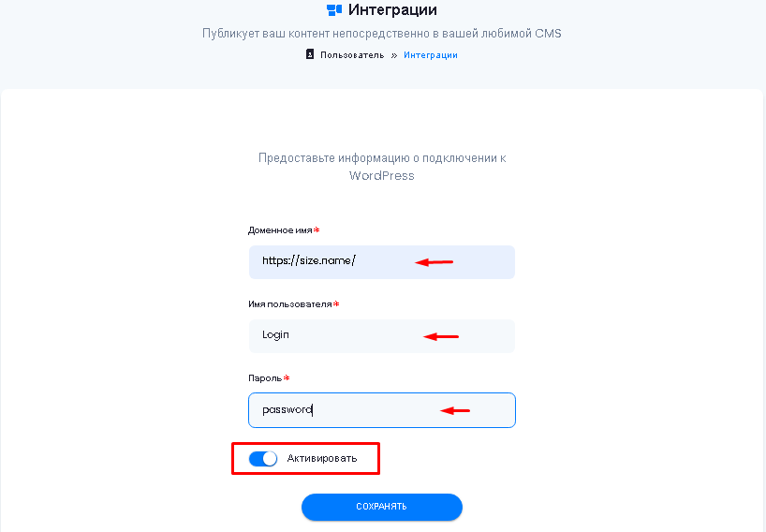Open the Пользователь breadcrumb link

[352, 55]
